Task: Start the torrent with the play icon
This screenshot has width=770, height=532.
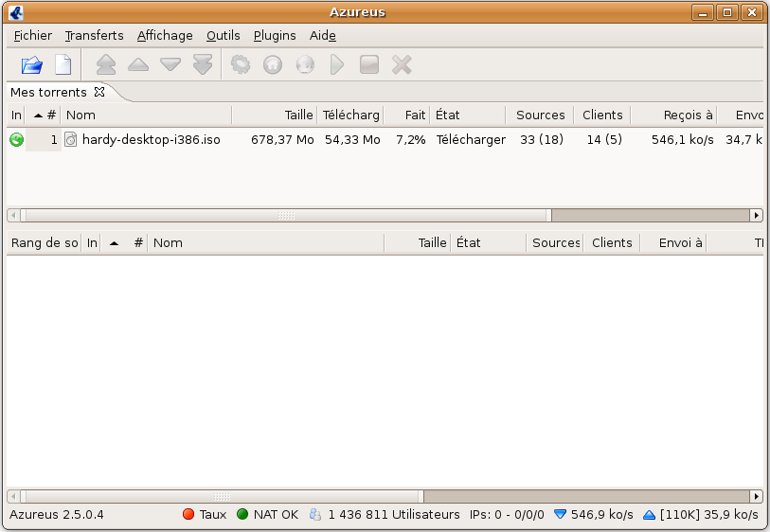Action: [337, 64]
